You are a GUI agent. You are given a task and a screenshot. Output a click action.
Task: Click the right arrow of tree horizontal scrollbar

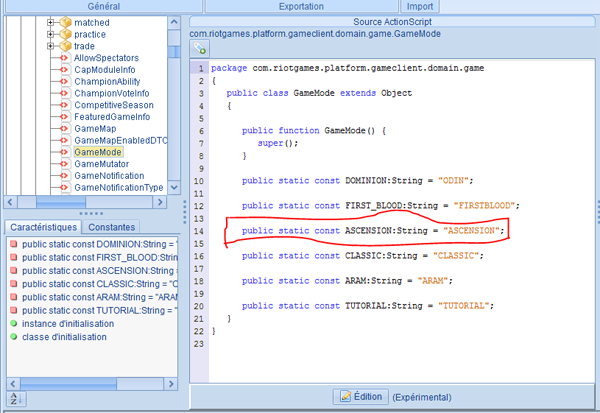pos(159,201)
